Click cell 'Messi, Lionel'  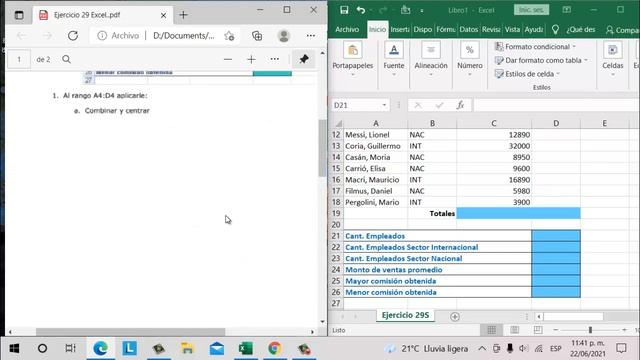[x=376, y=135]
